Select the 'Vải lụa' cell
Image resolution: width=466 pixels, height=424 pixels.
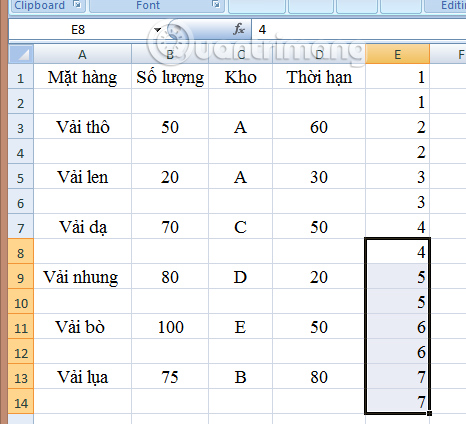[82, 376]
